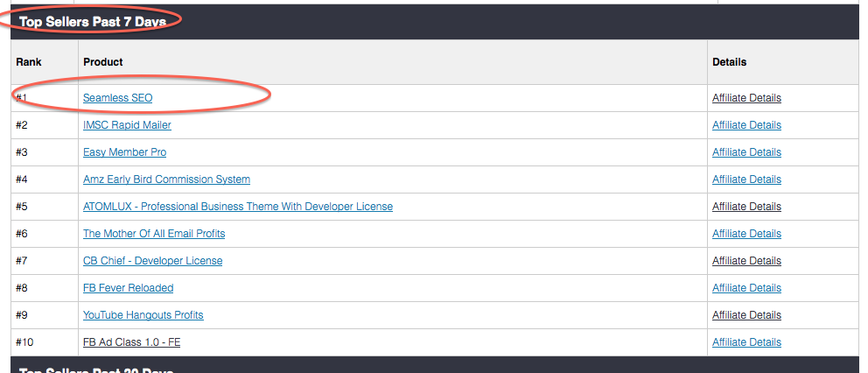
Task: Click Affiliate Details for YouTube Hangouts Profits
Action: coord(746,315)
